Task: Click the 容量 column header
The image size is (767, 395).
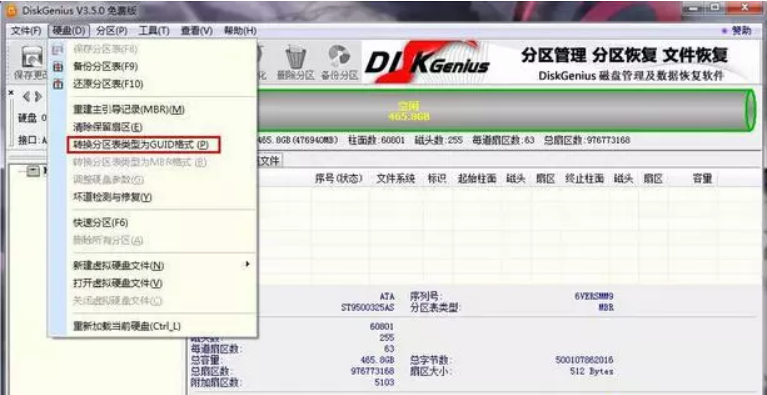Action: coord(702,179)
